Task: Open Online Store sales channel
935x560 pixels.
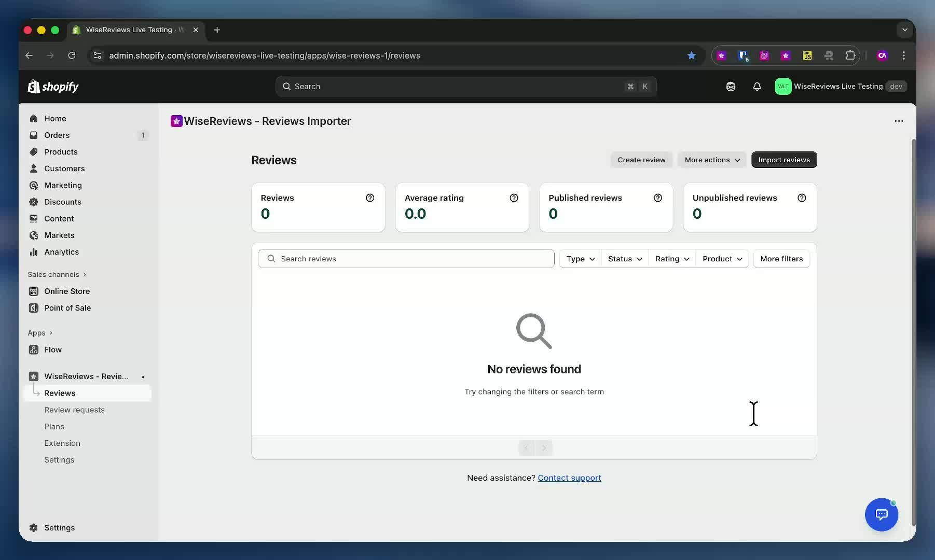Action: point(88,291)
